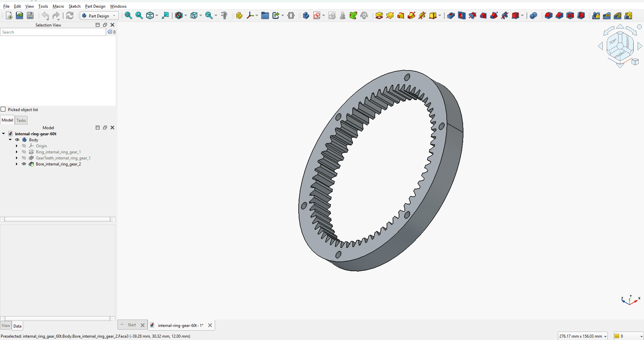Create a new document

pos(9,15)
